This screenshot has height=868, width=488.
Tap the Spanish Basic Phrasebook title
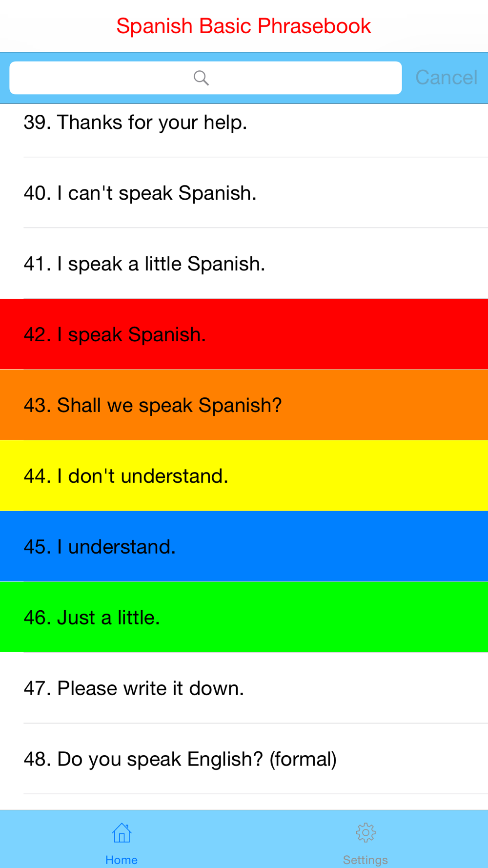244,26
